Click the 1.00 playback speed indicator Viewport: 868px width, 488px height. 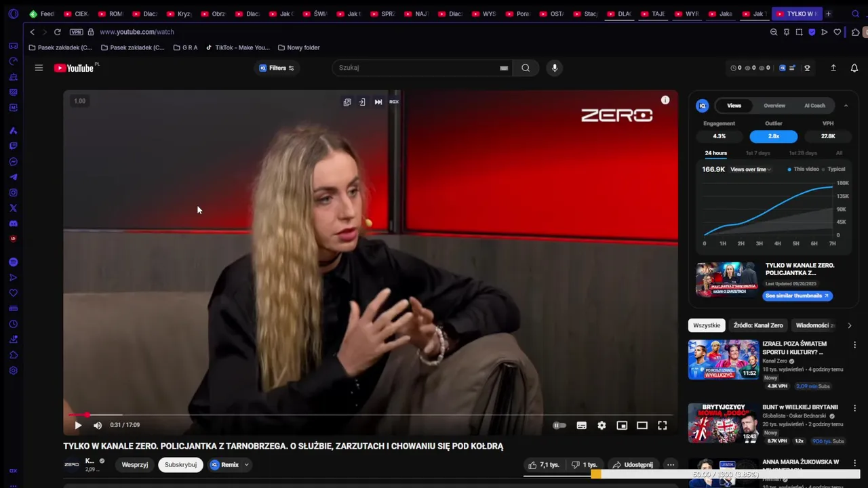click(79, 101)
